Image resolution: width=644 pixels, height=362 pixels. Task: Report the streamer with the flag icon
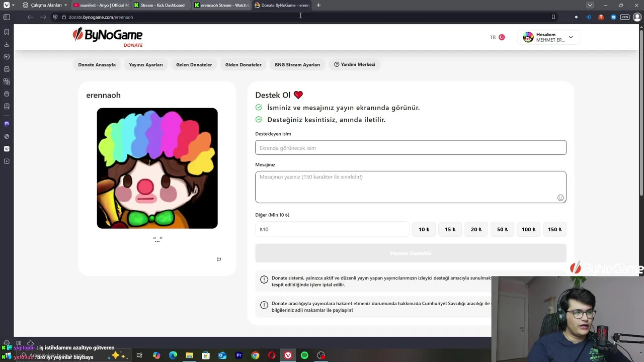[x=218, y=259]
